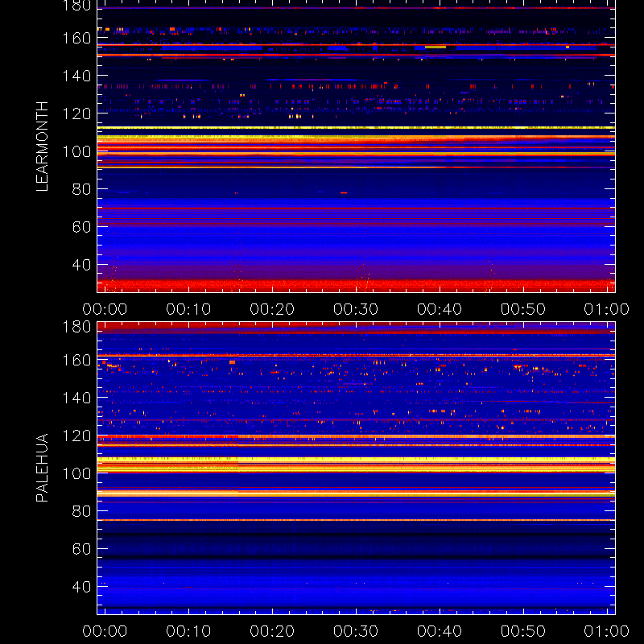Select the 120 frequency label on Learmonth plot
The width and height of the screenshot is (644, 644).
click(76, 114)
